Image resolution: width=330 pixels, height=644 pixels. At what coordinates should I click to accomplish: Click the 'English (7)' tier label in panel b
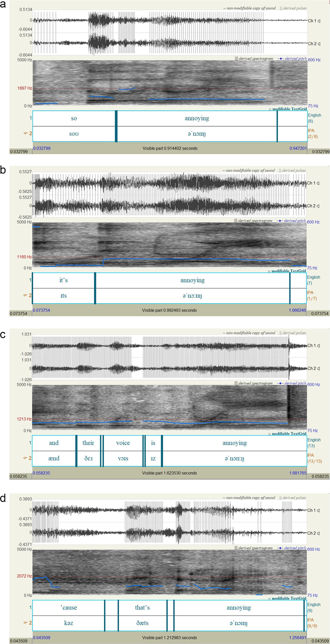313,280
